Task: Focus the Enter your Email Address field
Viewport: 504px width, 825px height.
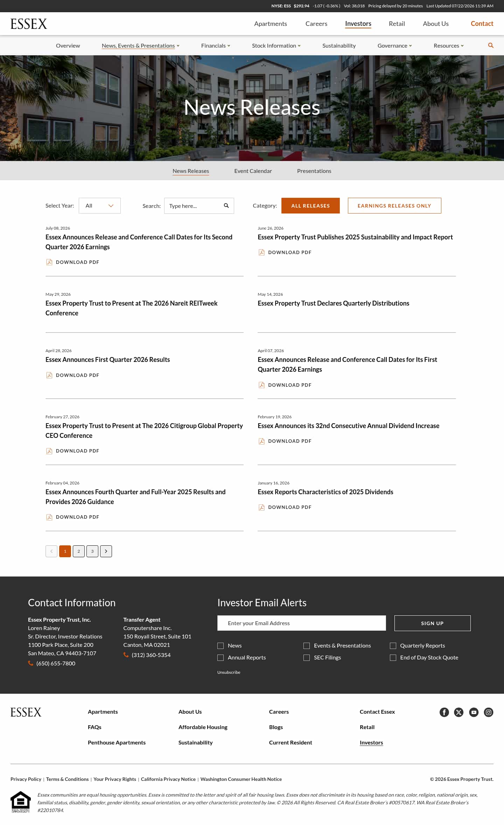Action: point(302,623)
